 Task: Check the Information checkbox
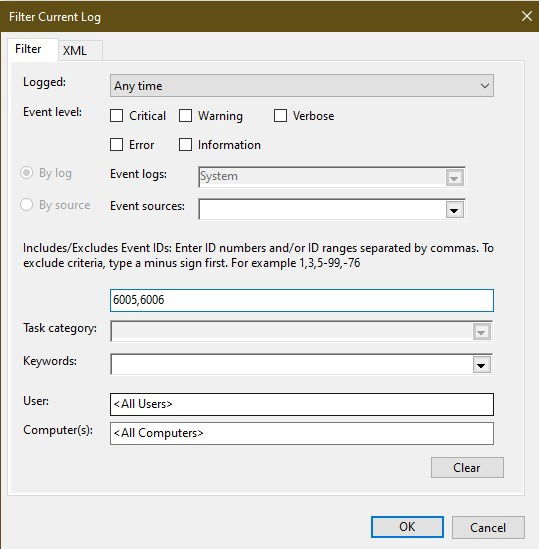(x=185, y=145)
